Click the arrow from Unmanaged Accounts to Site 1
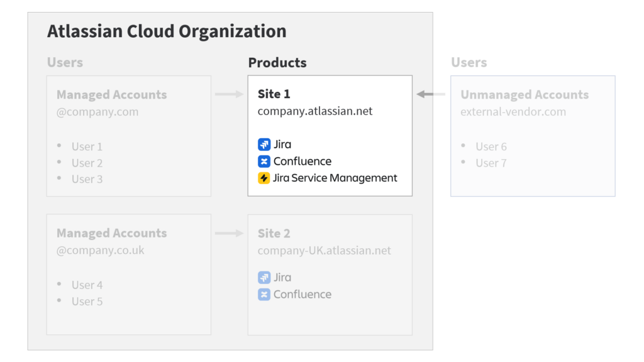This screenshot has height=362, width=644. [430, 94]
